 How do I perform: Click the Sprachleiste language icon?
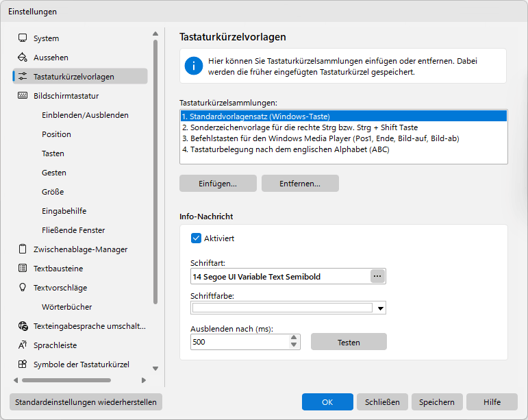tap(23, 345)
